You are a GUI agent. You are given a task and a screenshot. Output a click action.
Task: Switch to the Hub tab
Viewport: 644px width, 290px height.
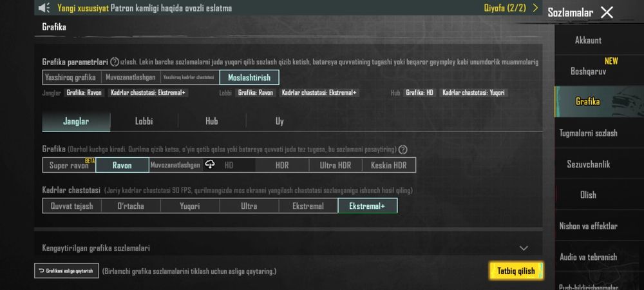coord(212,121)
